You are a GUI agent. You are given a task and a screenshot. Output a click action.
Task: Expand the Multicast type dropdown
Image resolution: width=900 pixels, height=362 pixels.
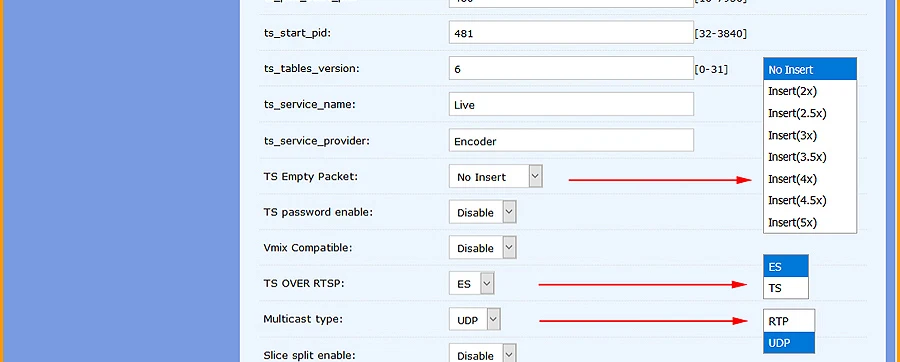pyautogui.click(x=475, y=320)
